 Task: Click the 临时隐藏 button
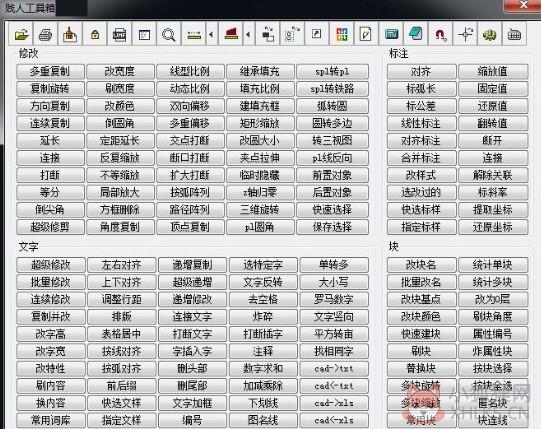(x=260, y=175)
